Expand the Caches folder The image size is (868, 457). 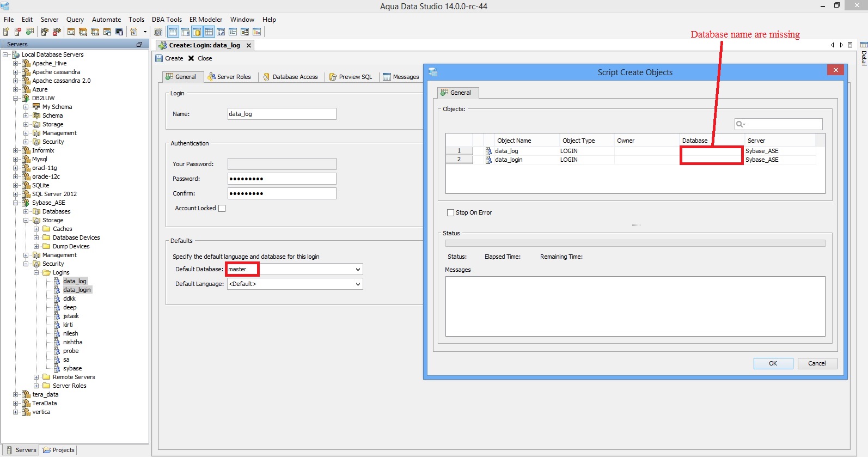click(x=36, y=229)
